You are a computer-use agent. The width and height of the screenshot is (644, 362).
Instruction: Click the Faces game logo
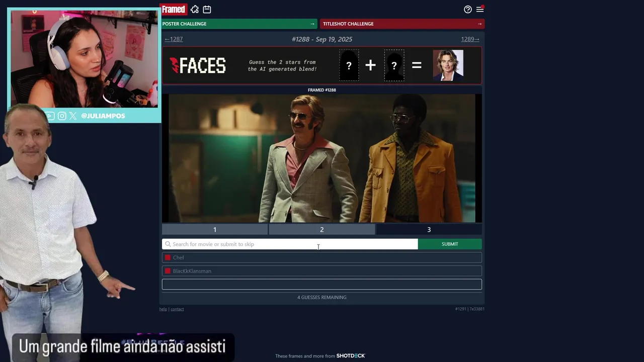197,65
